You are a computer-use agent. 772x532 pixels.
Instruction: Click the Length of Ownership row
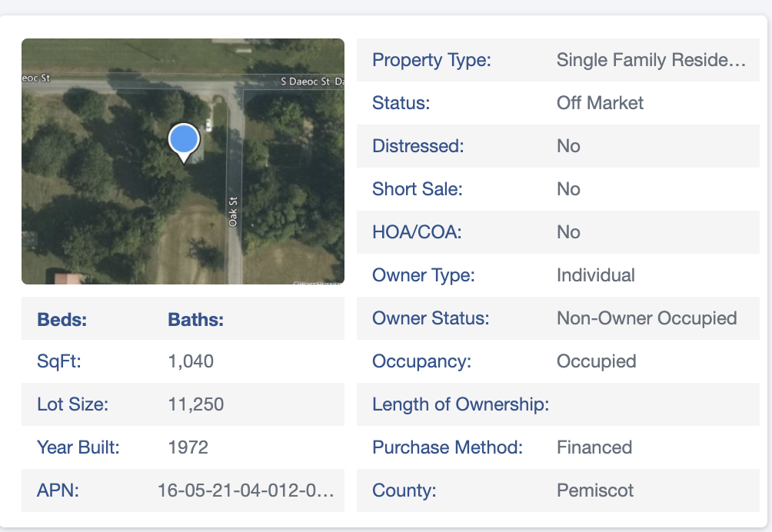click(x=557, y=404)
